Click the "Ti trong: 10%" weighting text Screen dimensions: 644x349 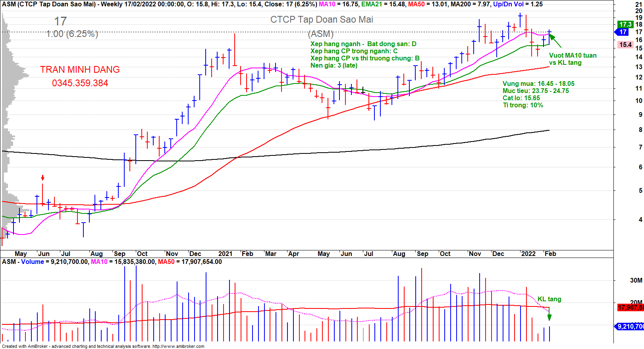(523, 105)
